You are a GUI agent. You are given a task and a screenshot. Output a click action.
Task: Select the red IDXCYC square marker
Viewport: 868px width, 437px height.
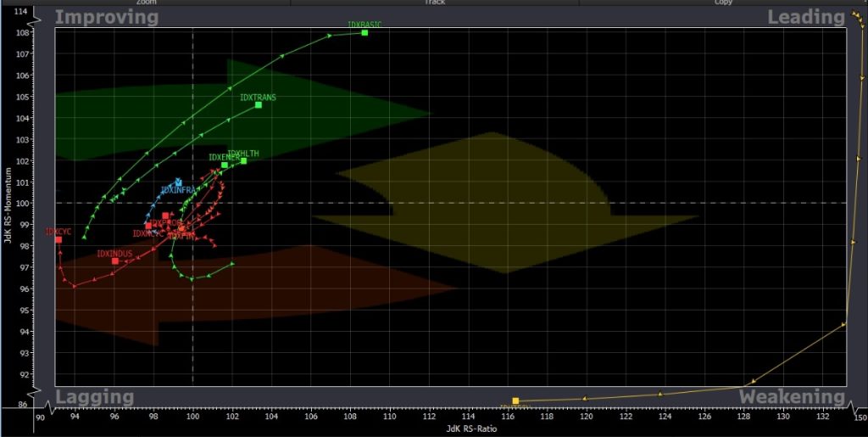(x=58, y=240)
